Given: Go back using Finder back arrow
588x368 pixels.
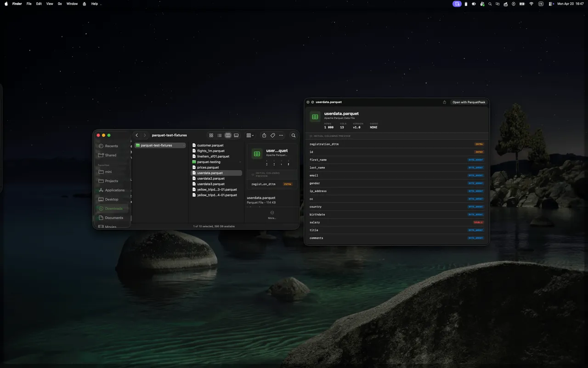Looking at the screenshot, I should pos(137,135).
